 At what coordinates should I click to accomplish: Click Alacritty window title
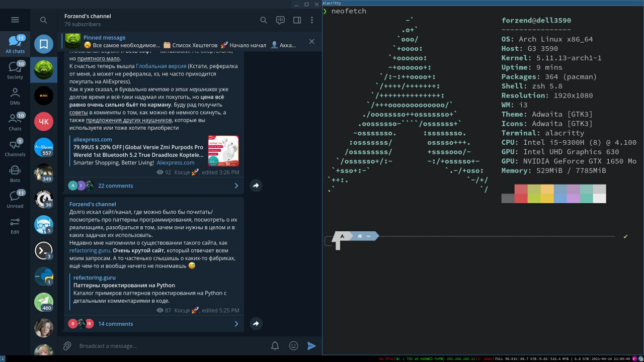pyautogui.click(x=332, y=3)
